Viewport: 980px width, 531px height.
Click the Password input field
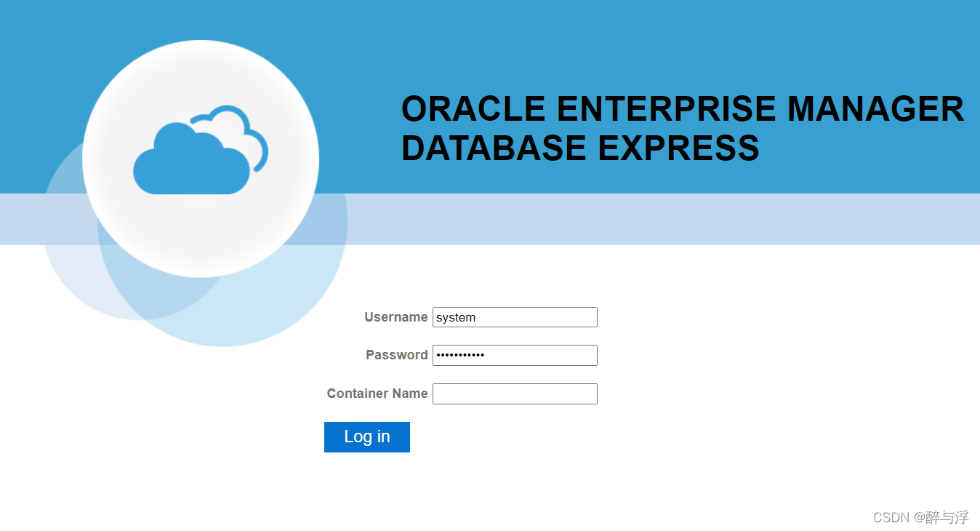point(515,355)
